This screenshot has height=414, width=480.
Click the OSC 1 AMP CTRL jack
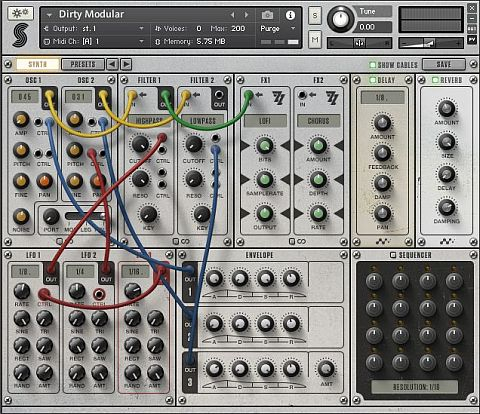tap(38, 122)
